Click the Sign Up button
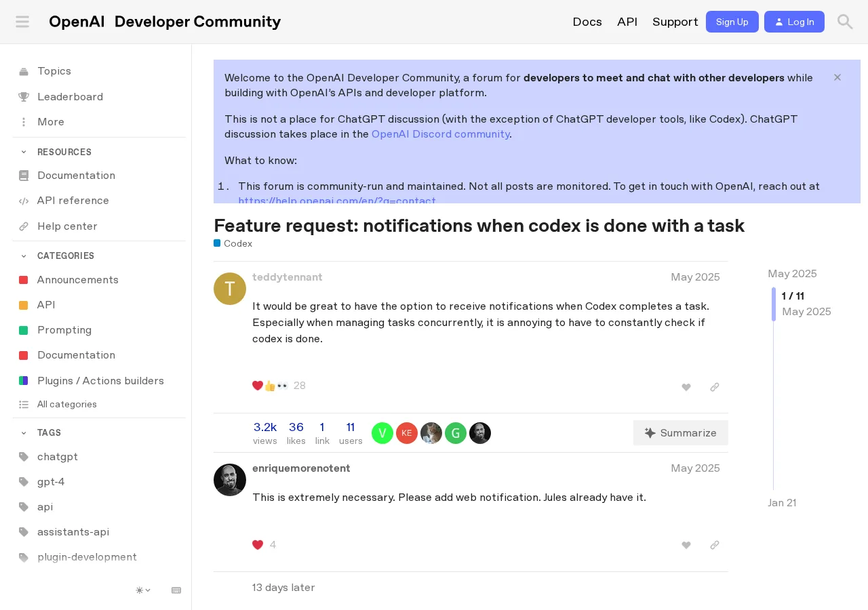The image size is (868, 610). (x=732, y=22)
